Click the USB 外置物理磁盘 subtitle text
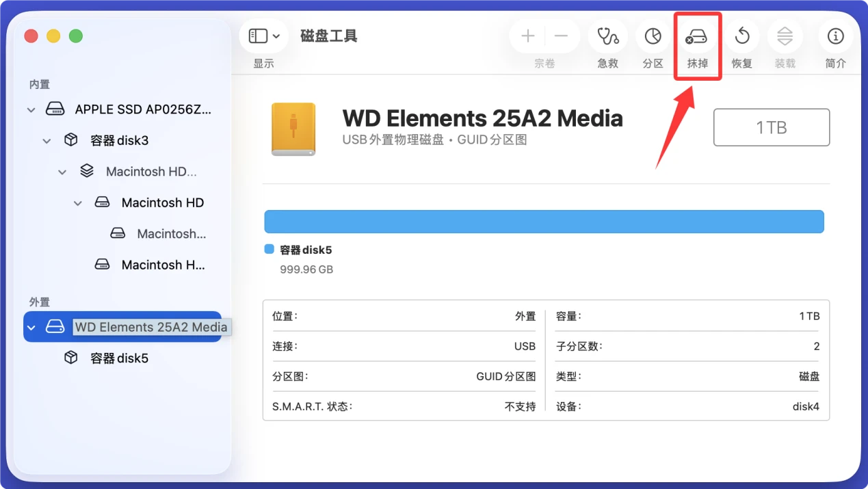 [x=393, y=140]
